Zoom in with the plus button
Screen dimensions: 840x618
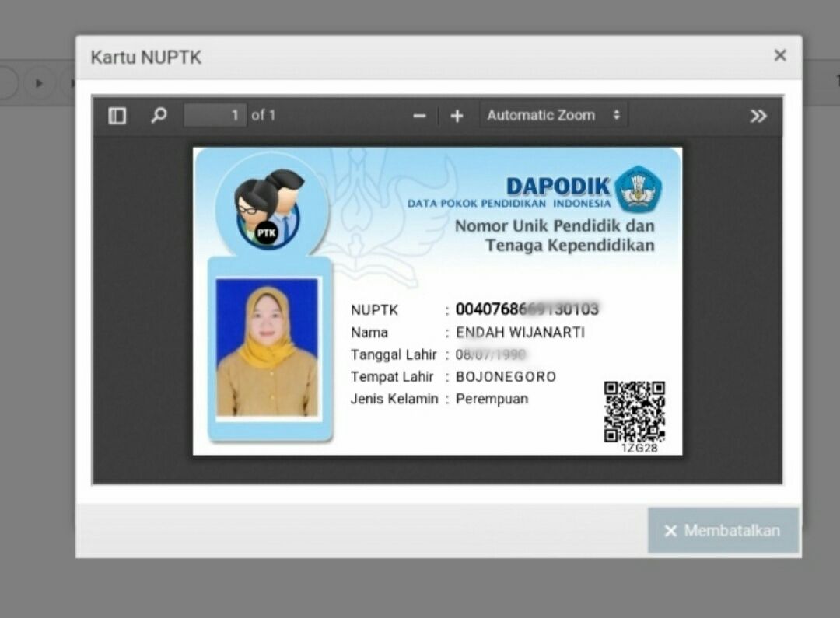457,116
